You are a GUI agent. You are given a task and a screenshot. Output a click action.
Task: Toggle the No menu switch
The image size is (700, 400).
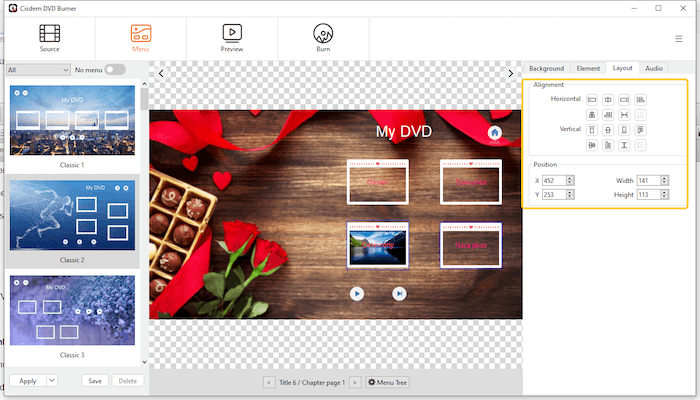coord(115,70)
